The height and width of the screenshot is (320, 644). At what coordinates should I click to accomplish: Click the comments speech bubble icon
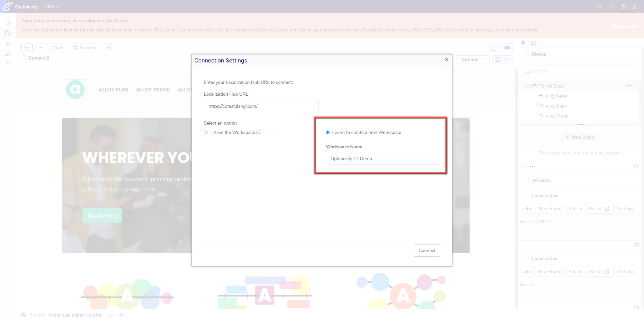click(x=493, y=48)
